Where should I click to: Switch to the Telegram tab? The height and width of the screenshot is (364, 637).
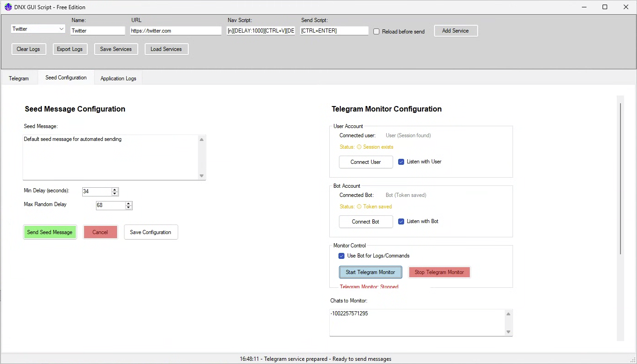pos(19,78)
